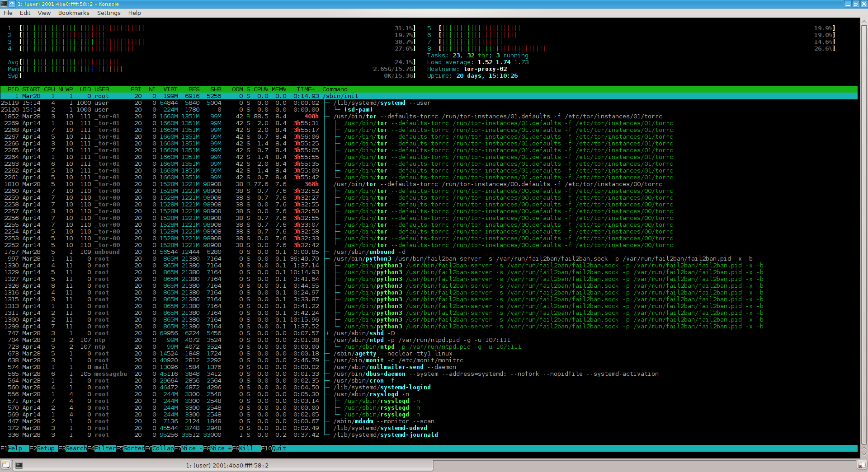Click the CPU 1 usage meter
The image size is (868, 472).
point(212,28)
